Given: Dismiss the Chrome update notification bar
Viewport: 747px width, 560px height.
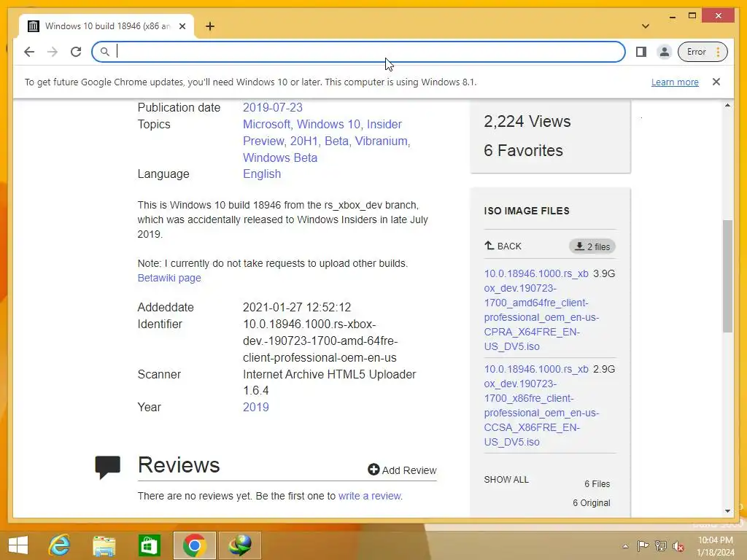Looking at the screenshot, I should coord(716,82).
